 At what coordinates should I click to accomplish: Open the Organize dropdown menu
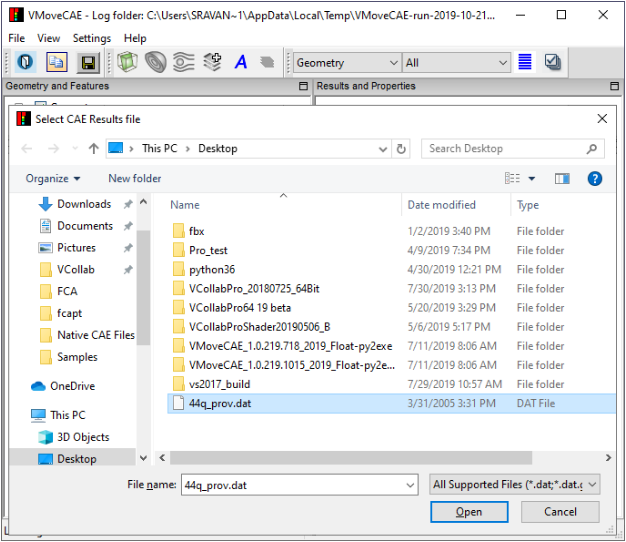coord(53,178)
